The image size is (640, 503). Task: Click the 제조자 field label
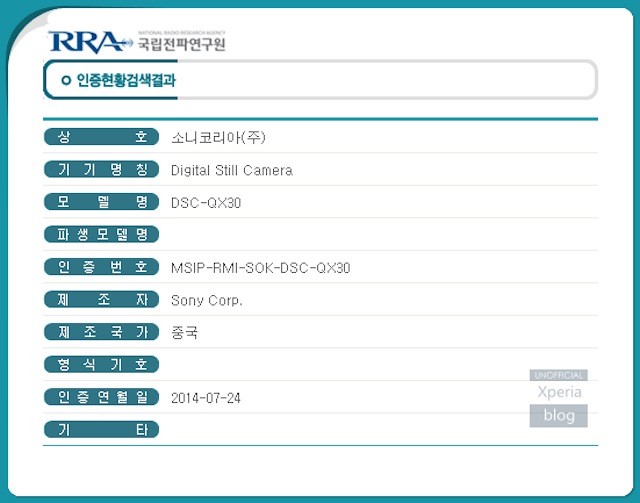(x=101, y=299)
